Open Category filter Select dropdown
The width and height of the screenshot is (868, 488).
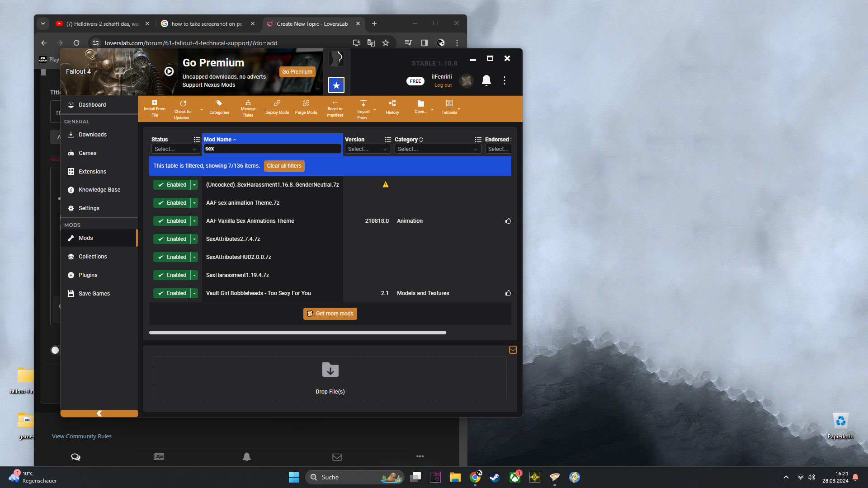point(438,149)
